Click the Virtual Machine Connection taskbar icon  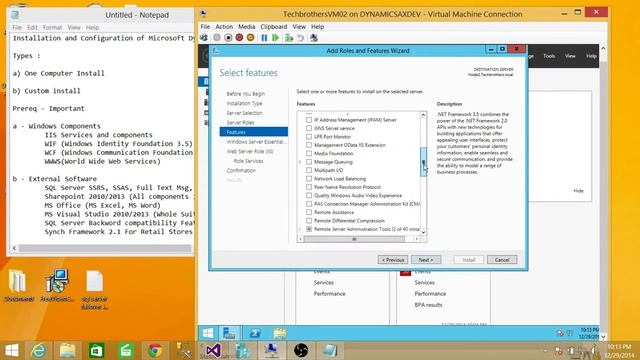pyautogui.click(x=271, y=350)
